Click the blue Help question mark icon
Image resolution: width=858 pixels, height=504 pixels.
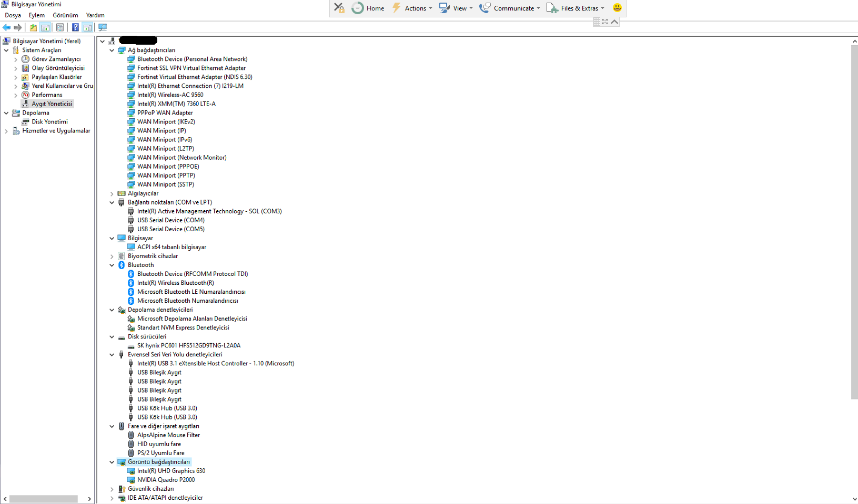(x=75, y=27)
